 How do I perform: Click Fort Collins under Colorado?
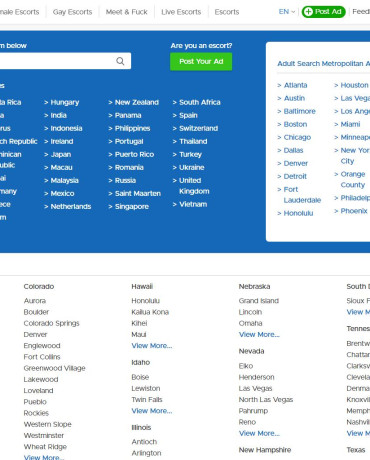tap(42, 357)
